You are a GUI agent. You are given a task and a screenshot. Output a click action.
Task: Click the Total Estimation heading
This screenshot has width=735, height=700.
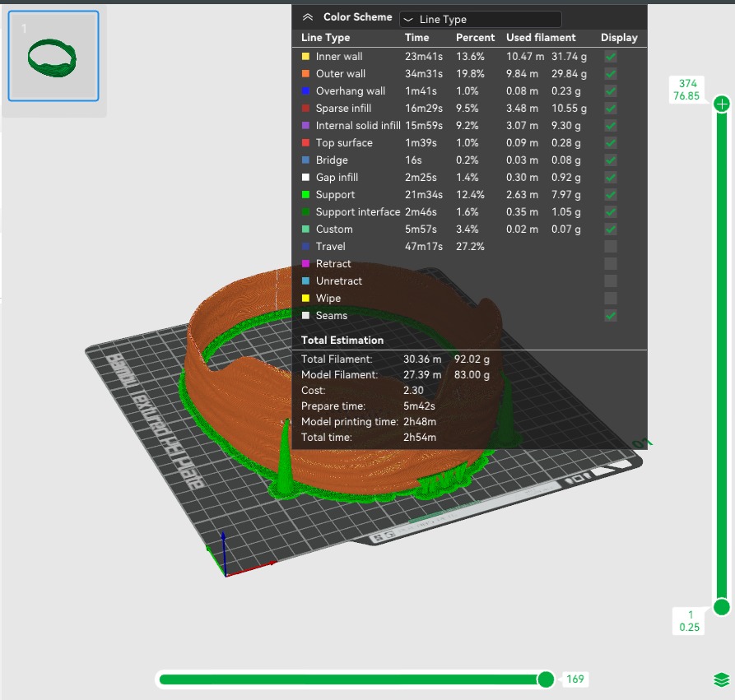coord(342,341)
